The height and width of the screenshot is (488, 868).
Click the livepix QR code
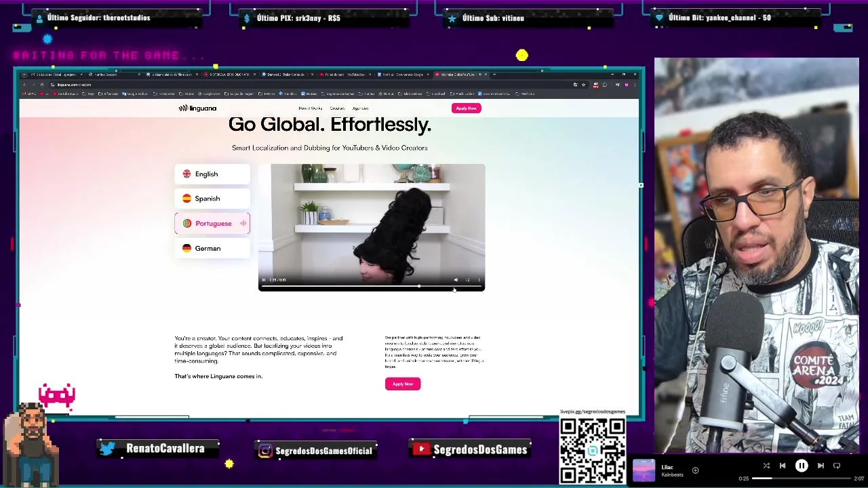tap(593, 451)
